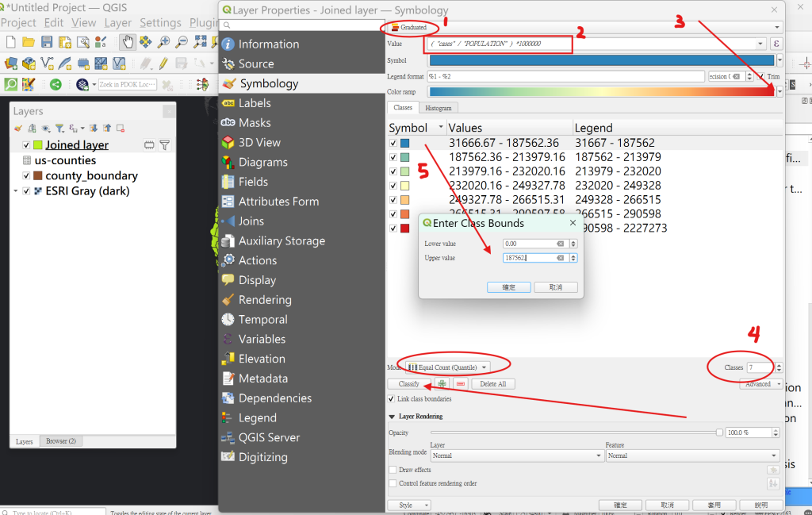Click Filter Legend funnel icon in Layers panel
Image resolution: width=812 pixels, height=515 pixels.
pyautogui.click(x=59, y=129)
